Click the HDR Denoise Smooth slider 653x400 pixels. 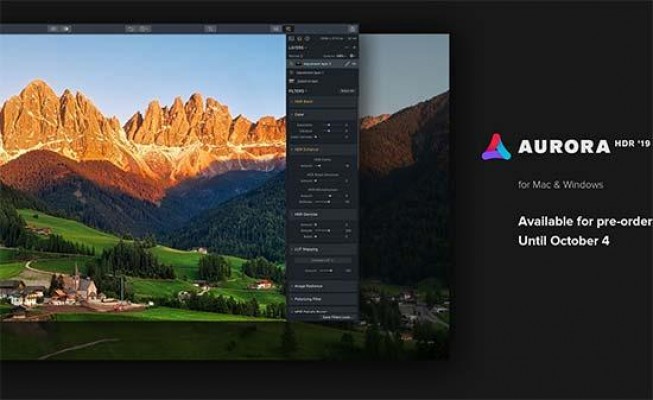329,230
